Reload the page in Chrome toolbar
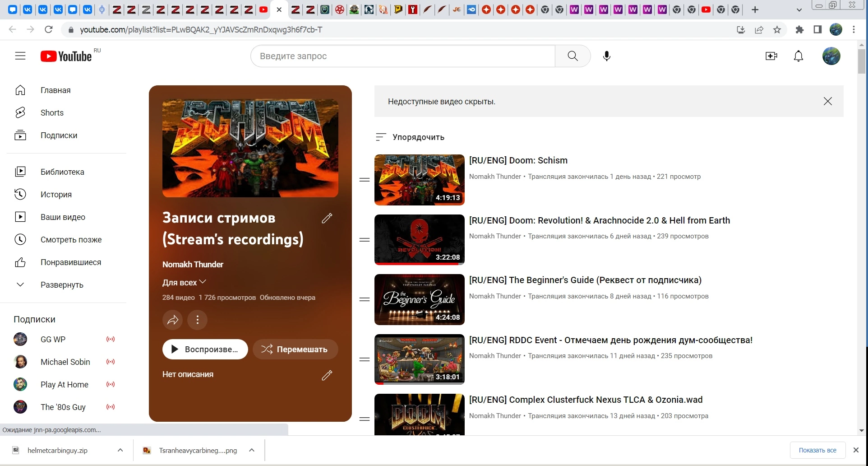Screen dimensions: 868x466 pos(49,30)
